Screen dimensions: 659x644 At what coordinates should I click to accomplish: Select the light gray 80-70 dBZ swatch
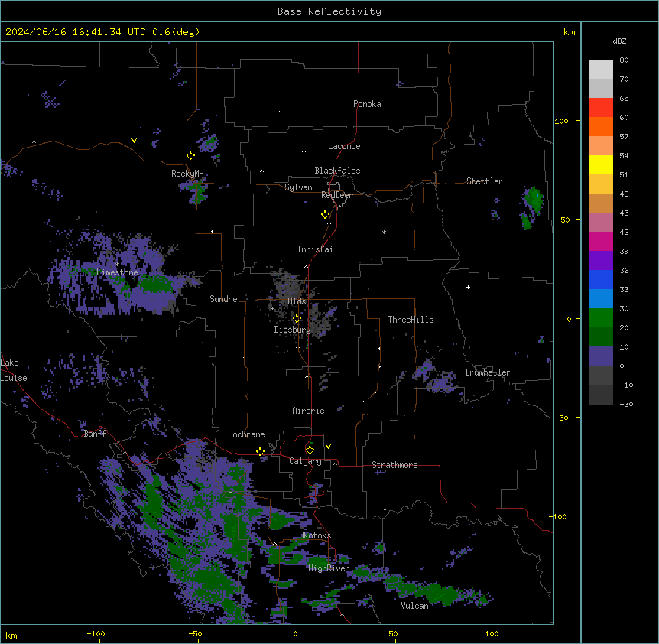pos(601,69)
